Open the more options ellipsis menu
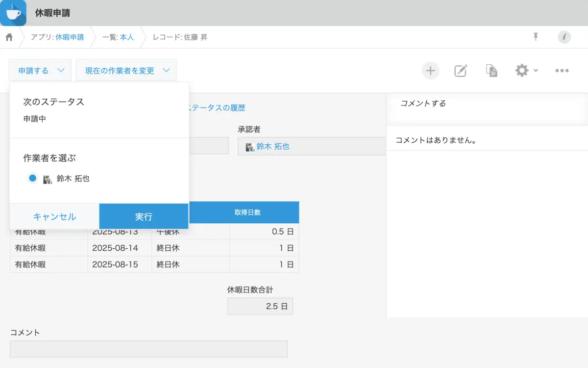 pyautogui.click(x=562, y=71)
